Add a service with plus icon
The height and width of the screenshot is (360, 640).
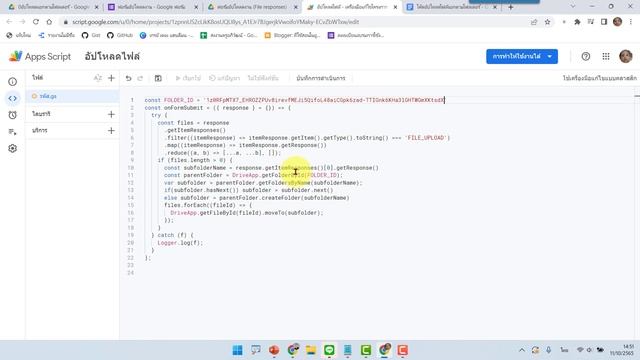coord(111,131)
